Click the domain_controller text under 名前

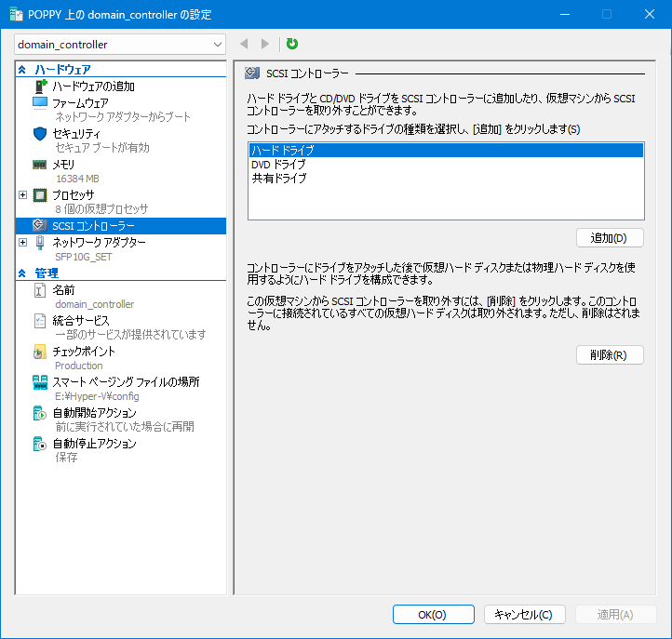[x=94, y=304]
